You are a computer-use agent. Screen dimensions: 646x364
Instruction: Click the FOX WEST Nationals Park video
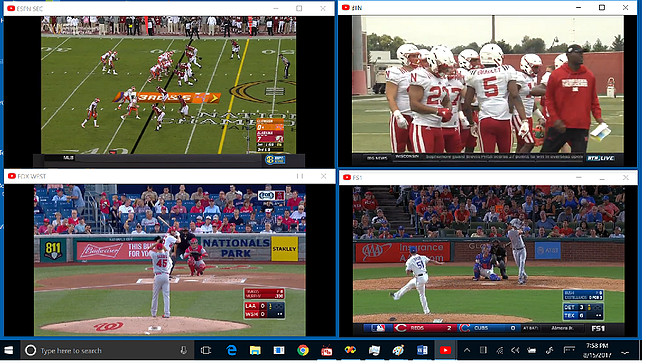(x=170, y=260)
